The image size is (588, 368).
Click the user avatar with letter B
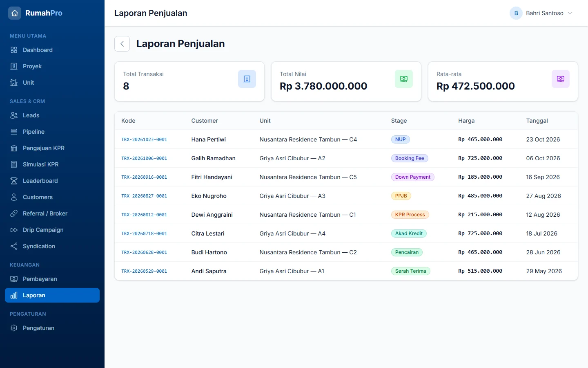[x=516, y=13]
